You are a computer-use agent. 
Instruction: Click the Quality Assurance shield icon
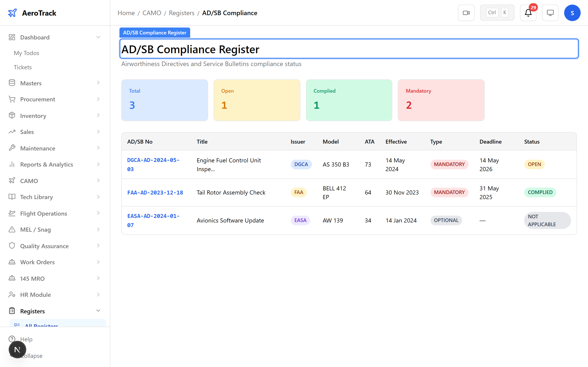coord(12,246)
